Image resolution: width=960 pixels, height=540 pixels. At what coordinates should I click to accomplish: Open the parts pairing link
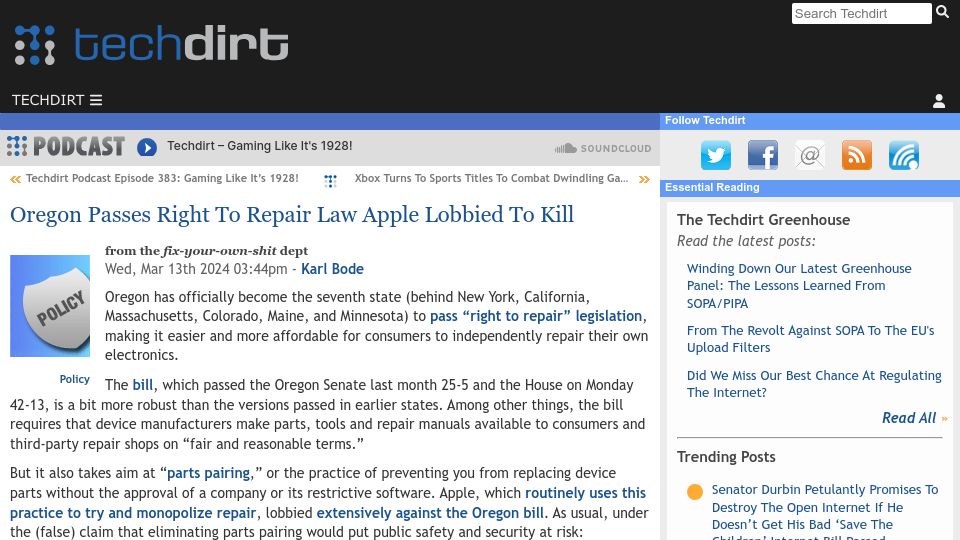point(208,473)
